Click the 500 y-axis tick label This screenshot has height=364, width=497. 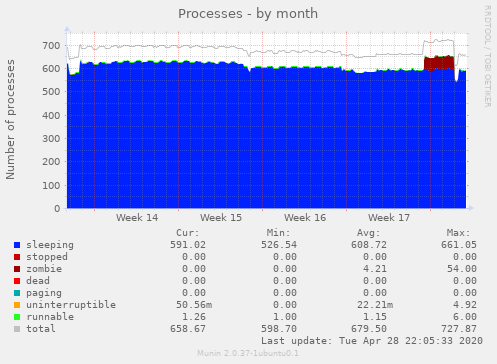pyautogui.click(x=51, y=92)
